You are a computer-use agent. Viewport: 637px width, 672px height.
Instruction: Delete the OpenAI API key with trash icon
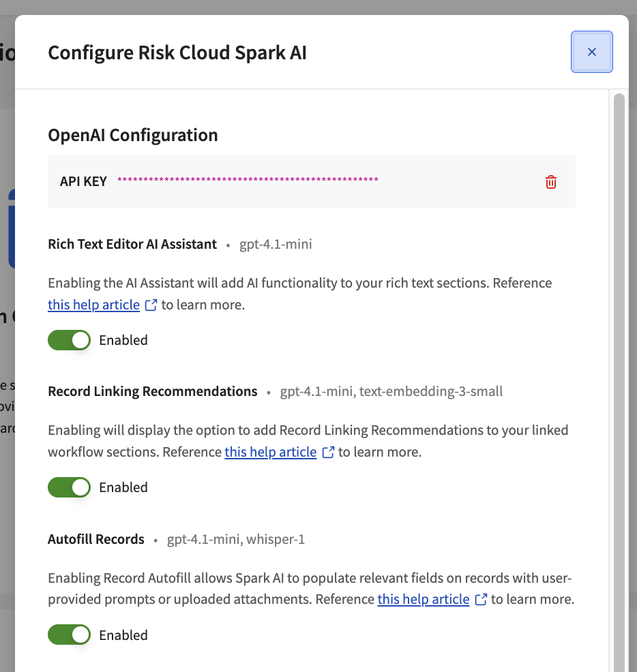click(x=551, y=182)
